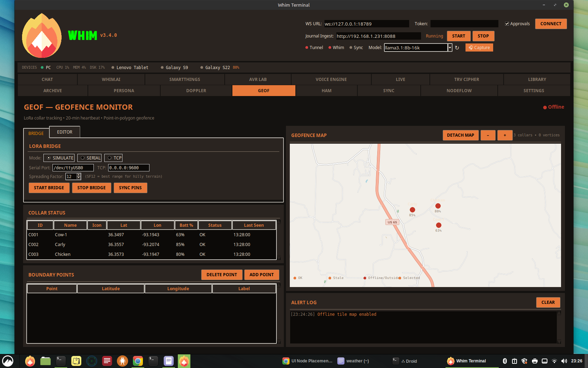This screenshot has width=588, height=368.
Task: Open the HAM tab
Action: pos(327,91)
